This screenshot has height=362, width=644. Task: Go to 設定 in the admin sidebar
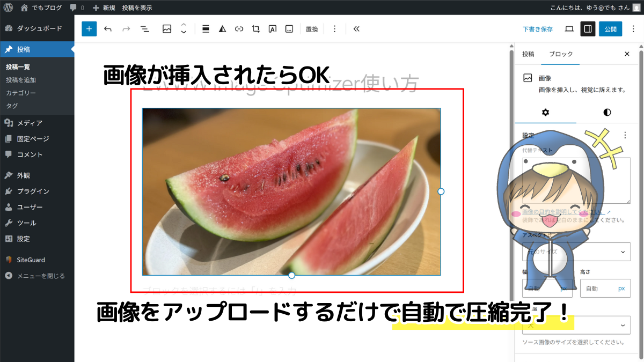click(37, 239)
